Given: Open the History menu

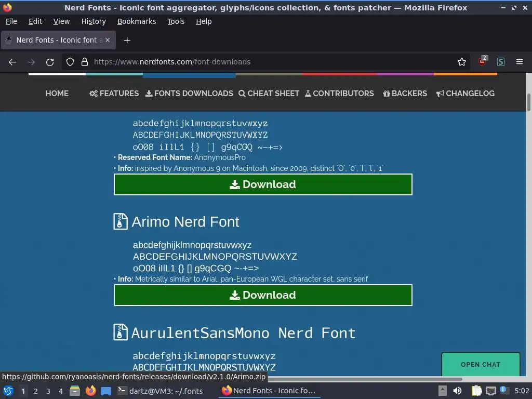Looking at the screenshot, I should (94, 21).
